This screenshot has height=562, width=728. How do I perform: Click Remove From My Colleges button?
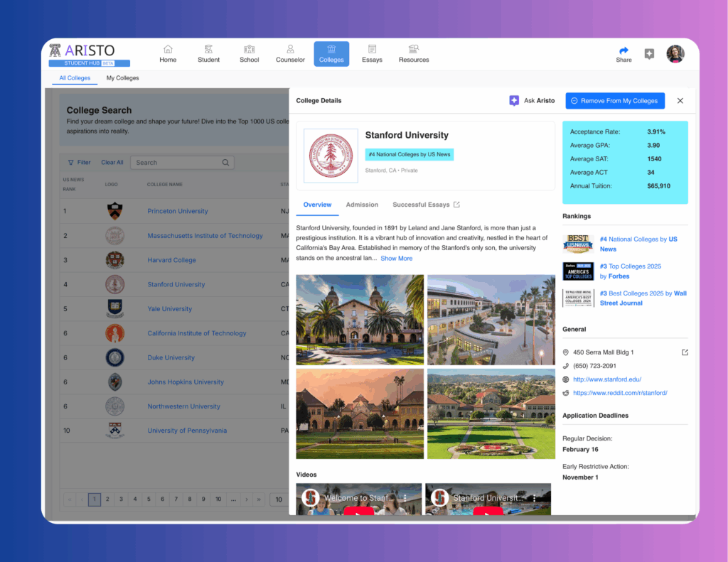(x=615, y=101)
